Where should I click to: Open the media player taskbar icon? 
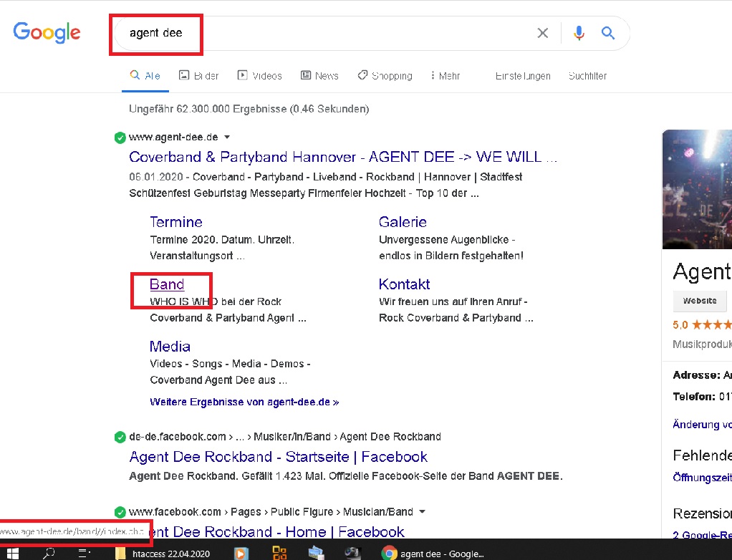click(241, 554)
